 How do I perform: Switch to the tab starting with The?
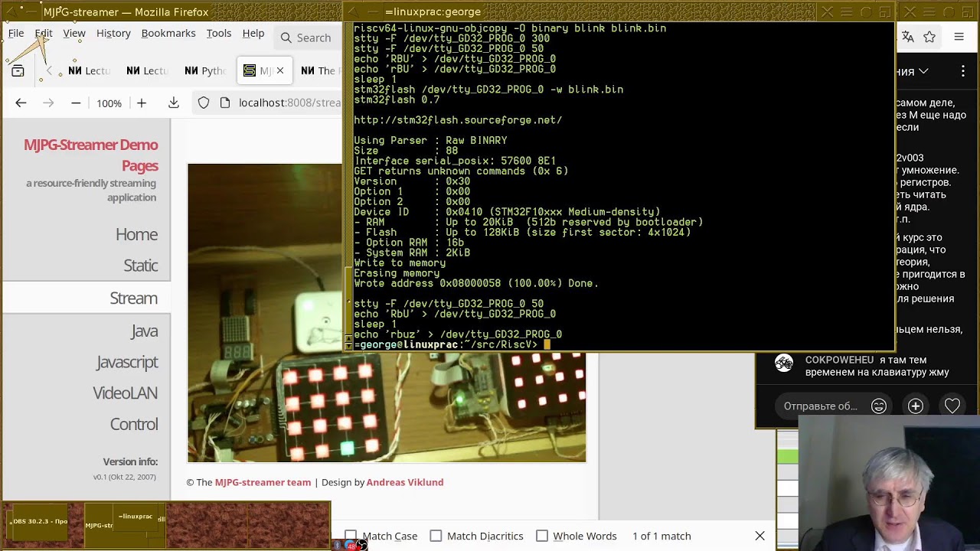(x=318, y=70)
